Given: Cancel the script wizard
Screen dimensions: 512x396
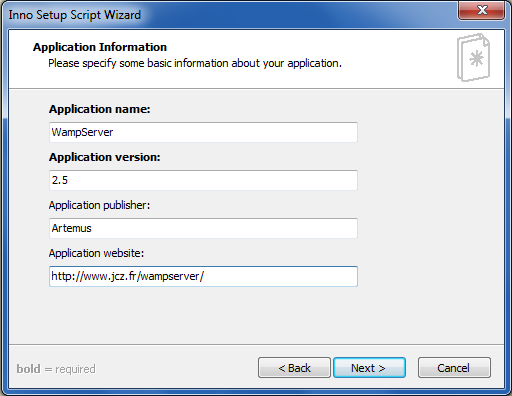Looking at the screenshot, I should click(x=454, y=368).
